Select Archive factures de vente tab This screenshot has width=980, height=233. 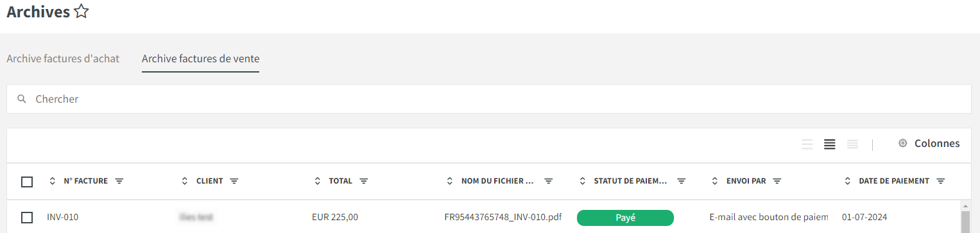[x=201, y=58]
